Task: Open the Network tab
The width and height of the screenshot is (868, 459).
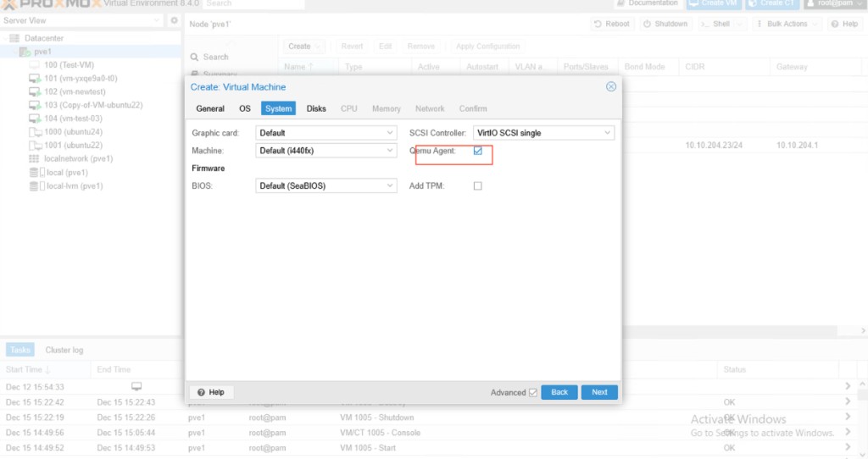Action: [x=430, y=108]
